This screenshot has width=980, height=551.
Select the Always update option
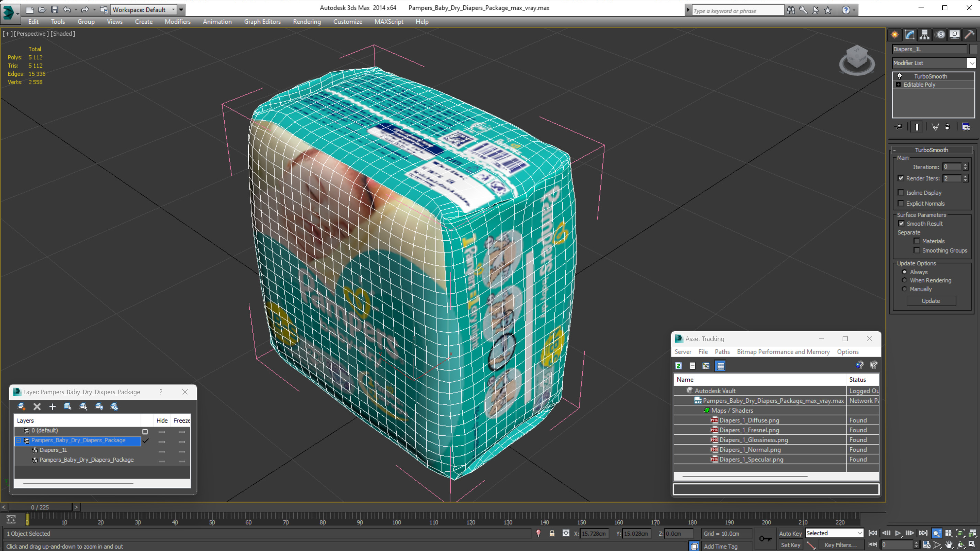[904, 272]
